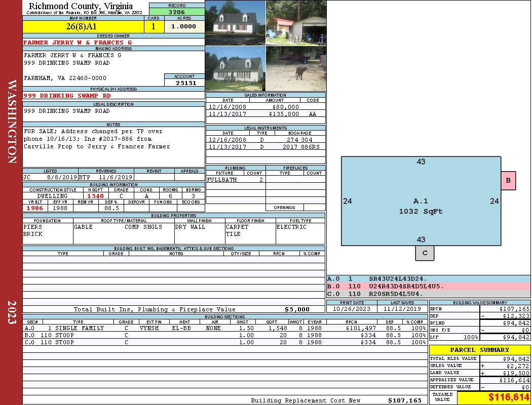The image size is (532, 405).
Task: Click the PARCEL SUMMARY header
Action: (x=480, y=350)
